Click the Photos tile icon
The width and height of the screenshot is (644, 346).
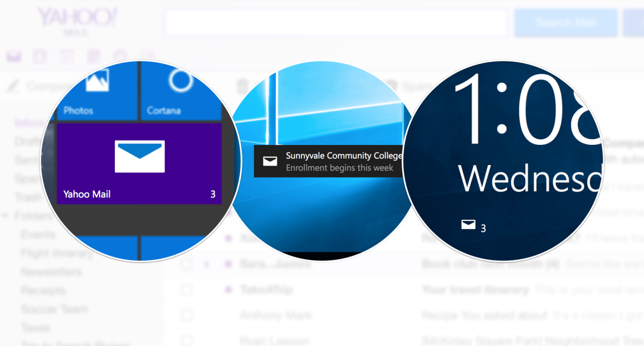click(97, 81)
